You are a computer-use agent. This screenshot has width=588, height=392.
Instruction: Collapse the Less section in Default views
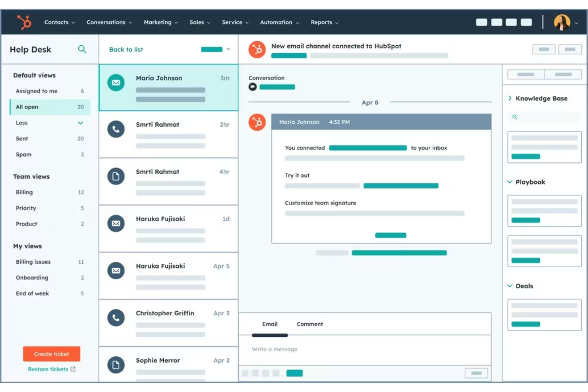tap(81, 123)
